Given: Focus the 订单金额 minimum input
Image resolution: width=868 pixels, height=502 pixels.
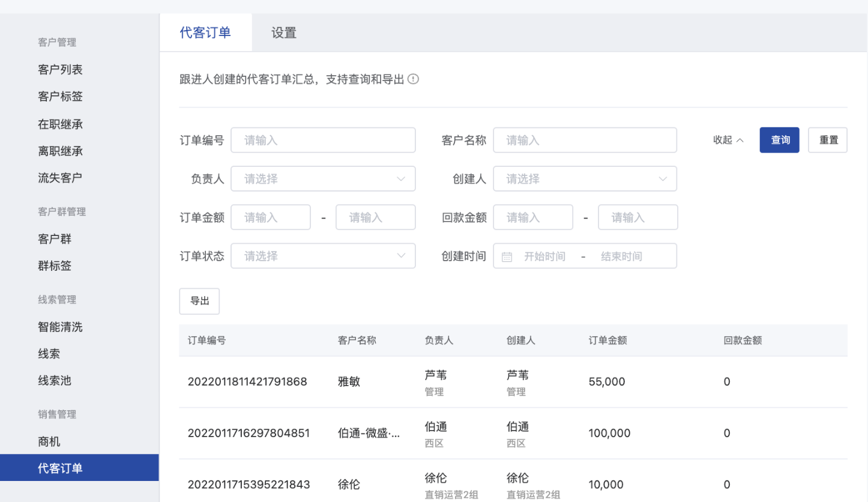Looking at the screenshot, I should point(271,217).
